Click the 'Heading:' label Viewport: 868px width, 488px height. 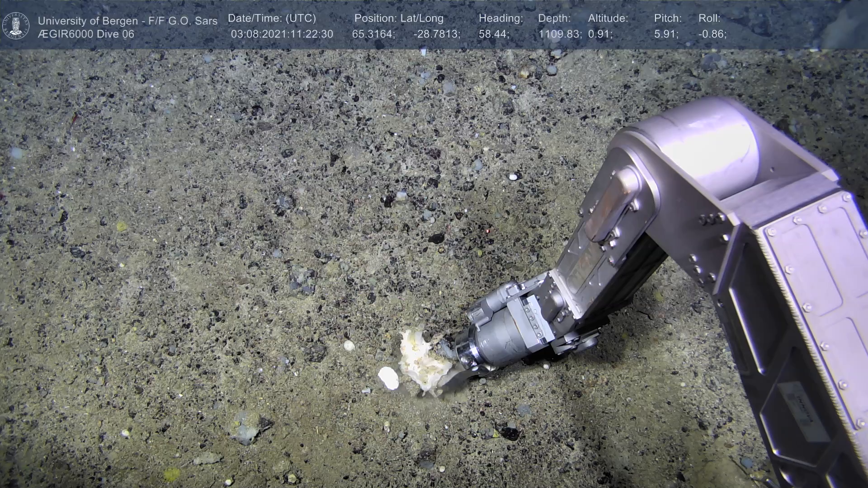pos(500,19)
